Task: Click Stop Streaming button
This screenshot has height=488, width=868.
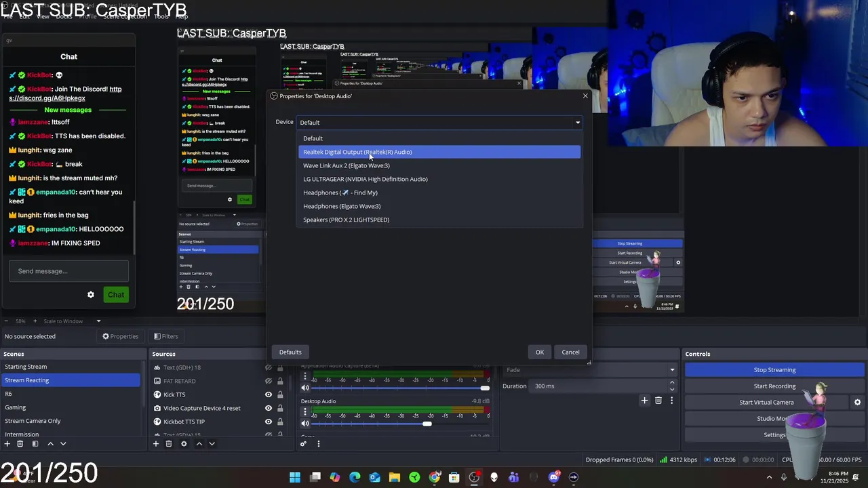Action: [x=774, y=370]
